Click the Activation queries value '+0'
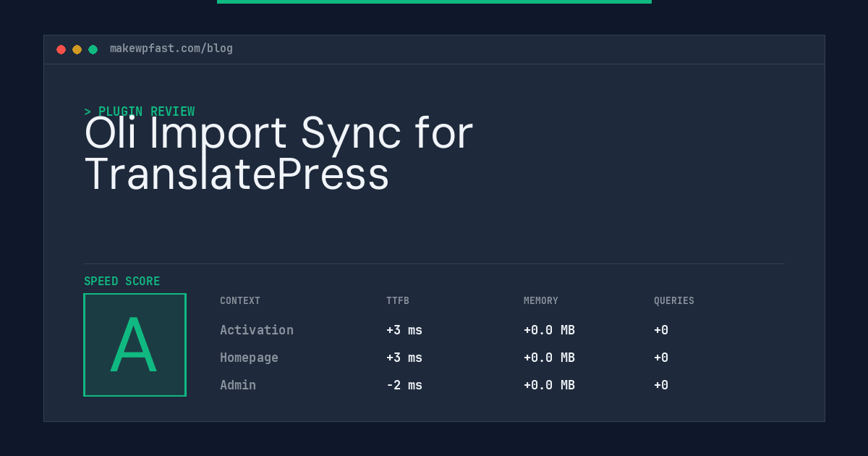The height and width of the screenshot is (456, 868). coord(661,330)
